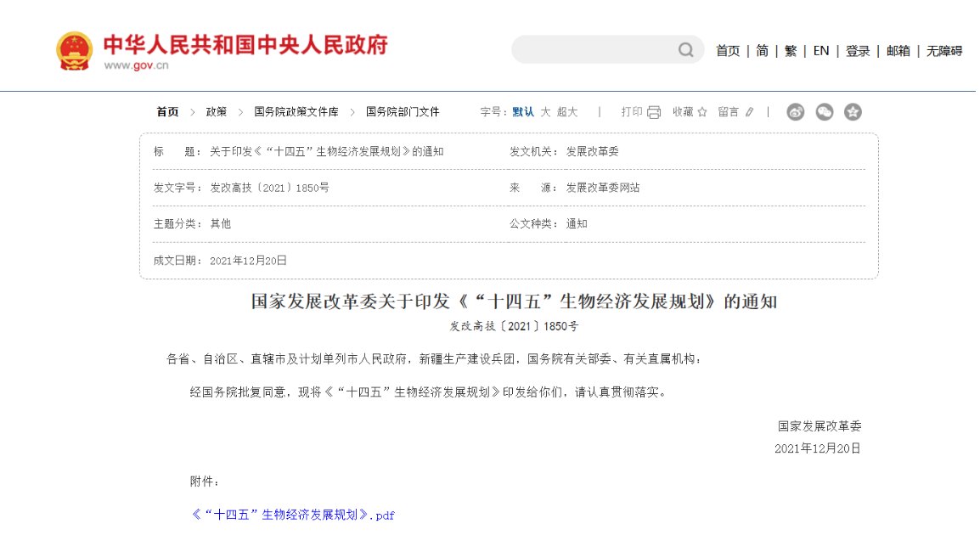Set font size to 大 (large)
Screen dimensions: 980x541
point(545,112)
